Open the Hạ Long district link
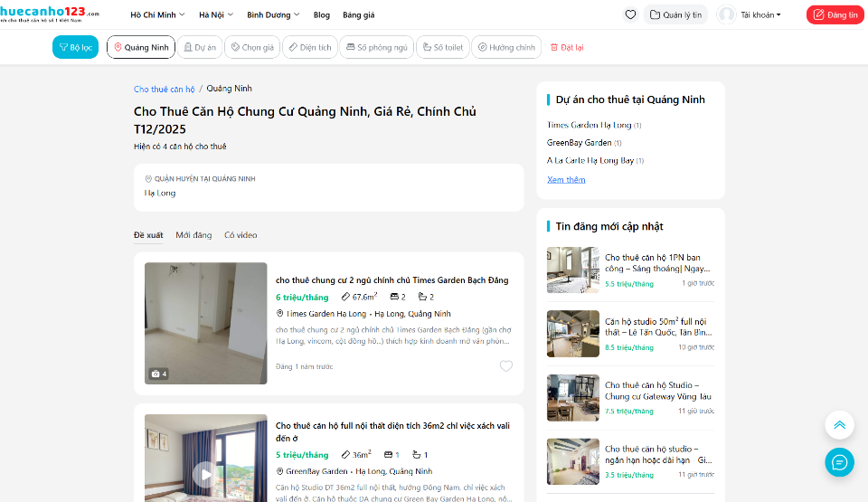 [x=160, y=193]
